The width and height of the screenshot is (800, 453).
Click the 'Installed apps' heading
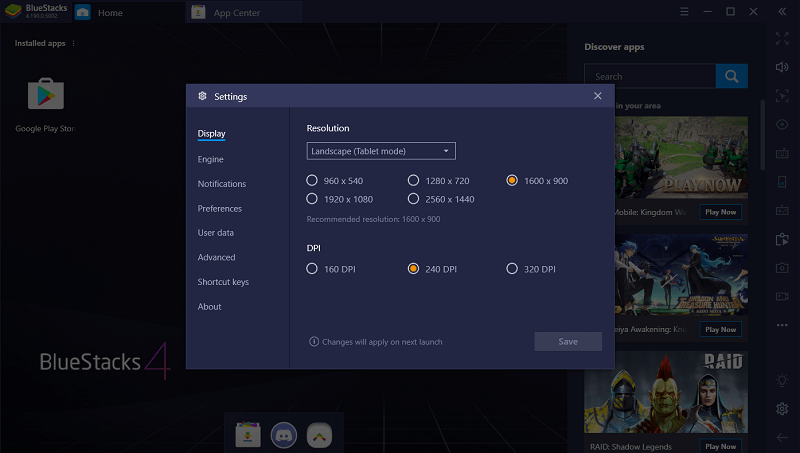click(x=40, y=43)
